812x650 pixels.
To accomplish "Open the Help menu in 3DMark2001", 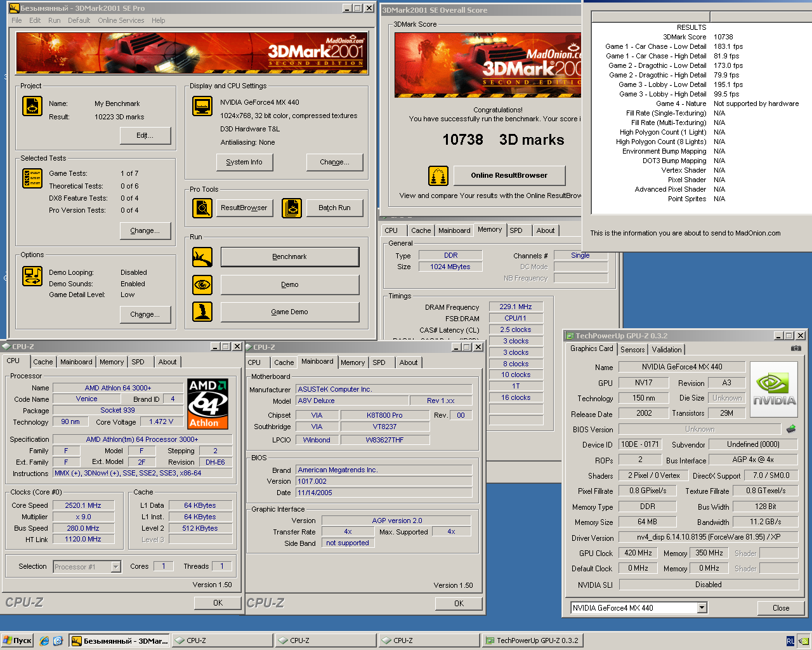I will coord(159,20).
